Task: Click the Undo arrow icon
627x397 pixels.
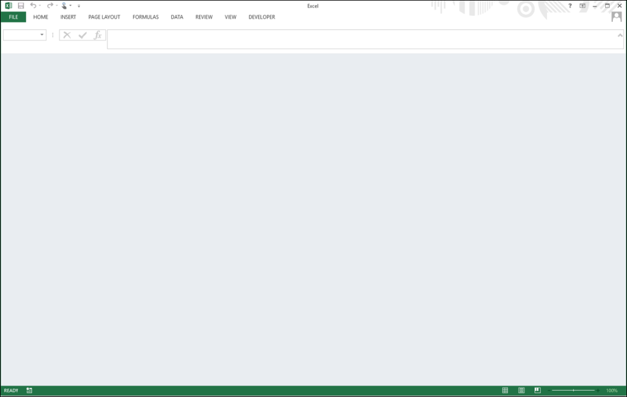Action: coord(33,6)
